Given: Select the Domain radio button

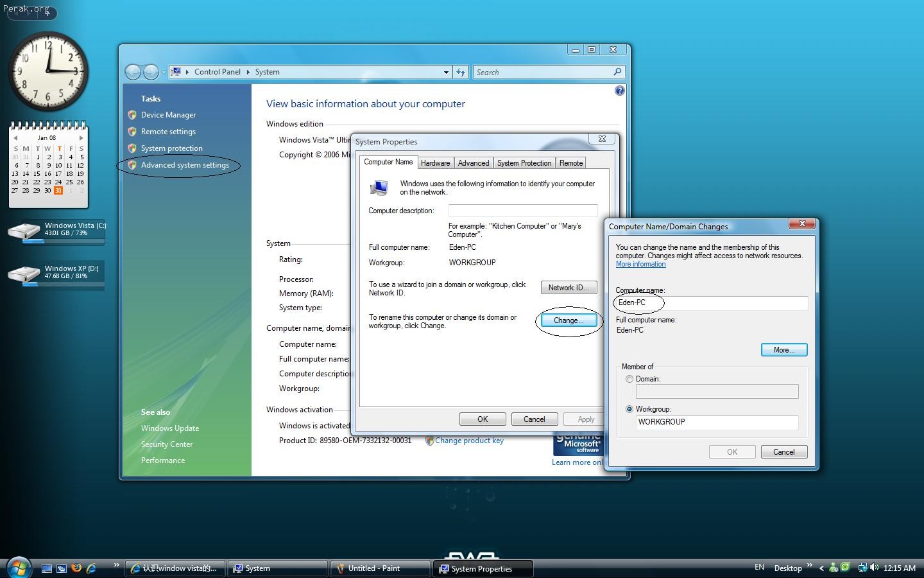Looking at the screenshot, I should coord(629,379).
